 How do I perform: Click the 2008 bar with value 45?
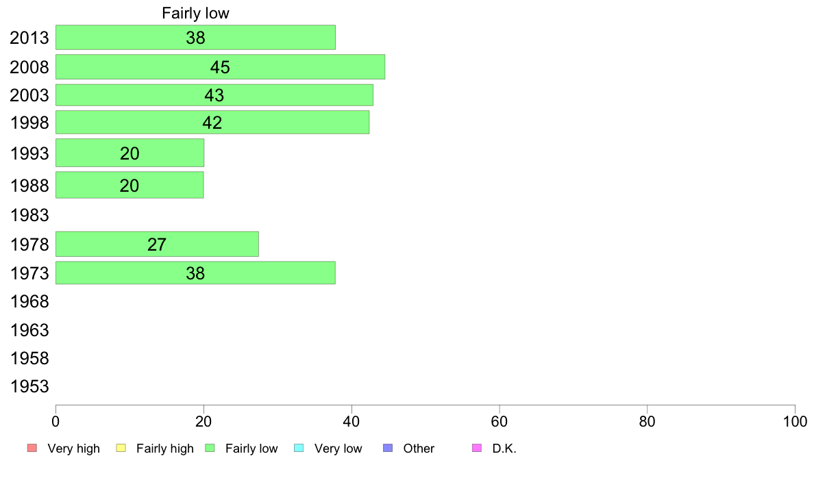pyautogui.click(x=220, y=67)
